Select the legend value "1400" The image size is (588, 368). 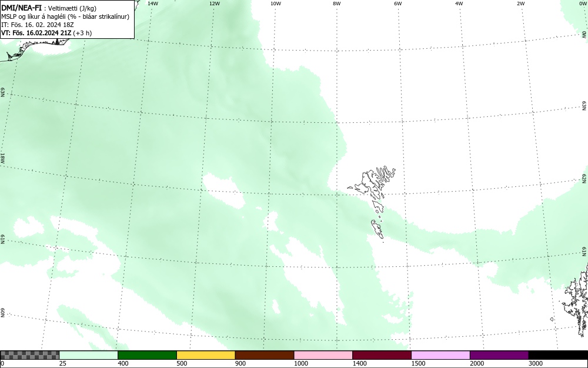[360, 363]
